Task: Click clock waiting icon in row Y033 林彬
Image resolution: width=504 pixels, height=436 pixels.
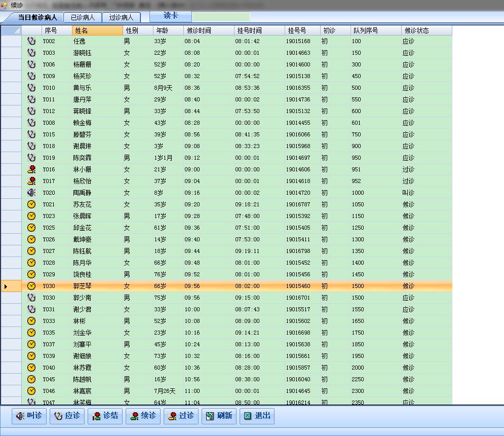Action: [x=31, y=321]
